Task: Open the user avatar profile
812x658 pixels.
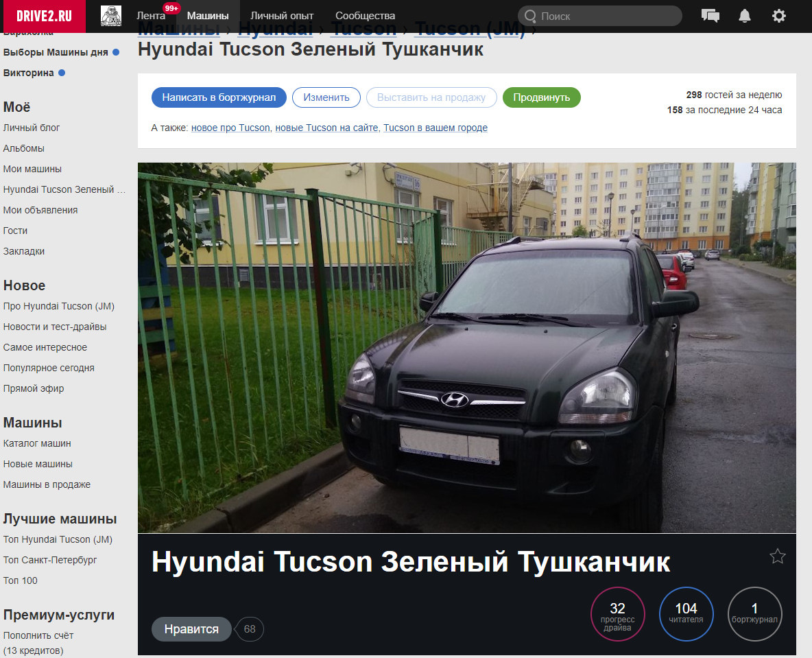Action: pos(111,16)
